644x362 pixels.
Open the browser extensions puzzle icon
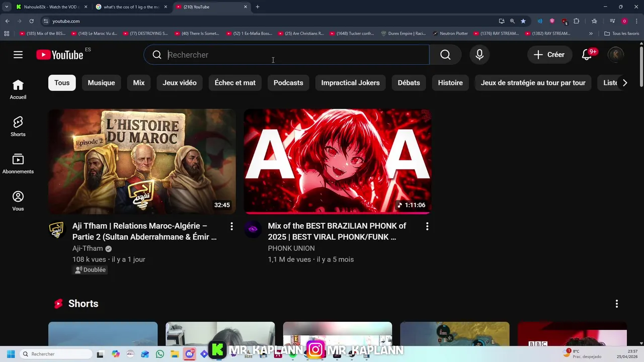tap(577, 21)
